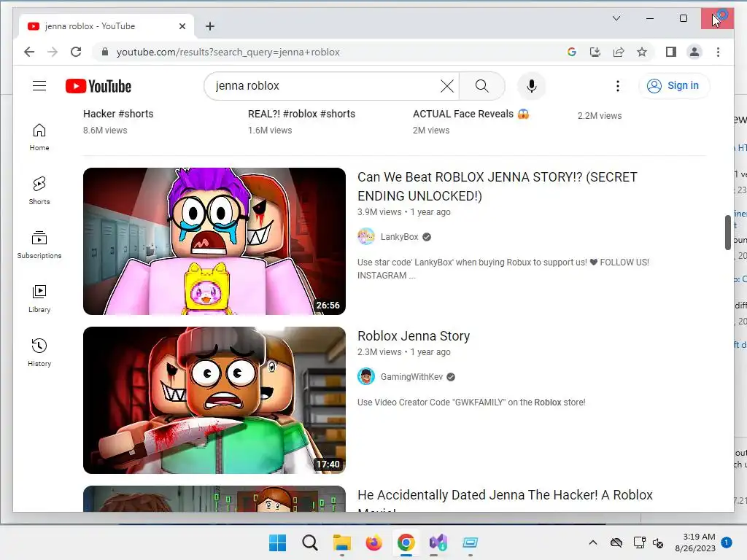Go to Home in sidebar

click(39, 137)
